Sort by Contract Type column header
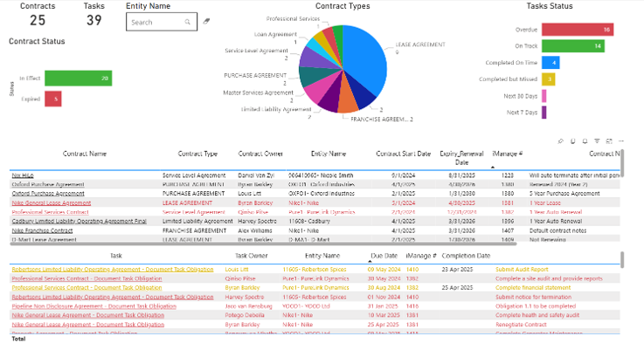This screenshot has width=644, height=343. coord(197,154)
